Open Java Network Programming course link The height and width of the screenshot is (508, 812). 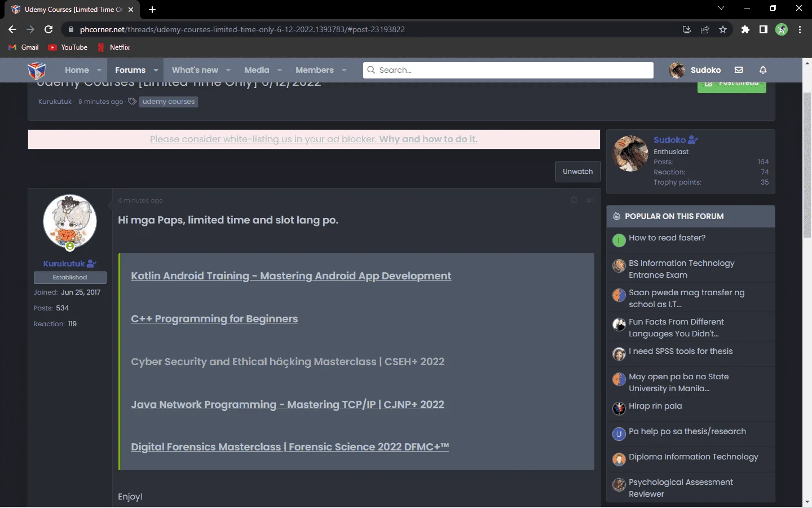tap(288, 405)
